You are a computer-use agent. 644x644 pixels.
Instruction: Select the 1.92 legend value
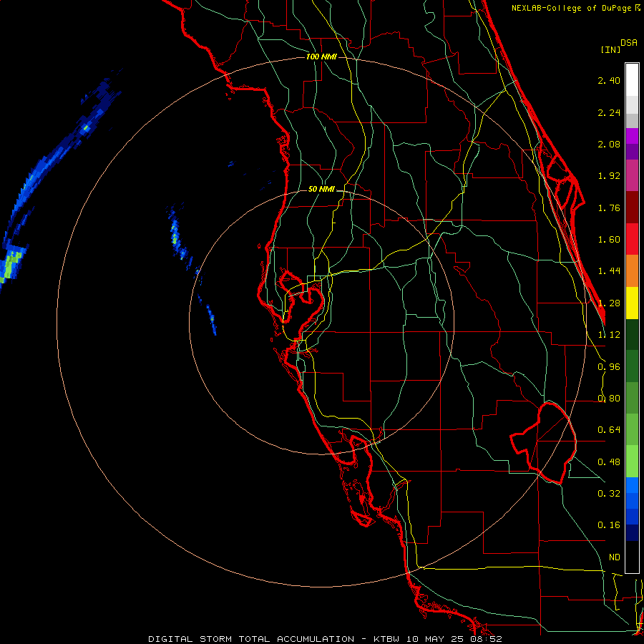click(x=609, y=176)
